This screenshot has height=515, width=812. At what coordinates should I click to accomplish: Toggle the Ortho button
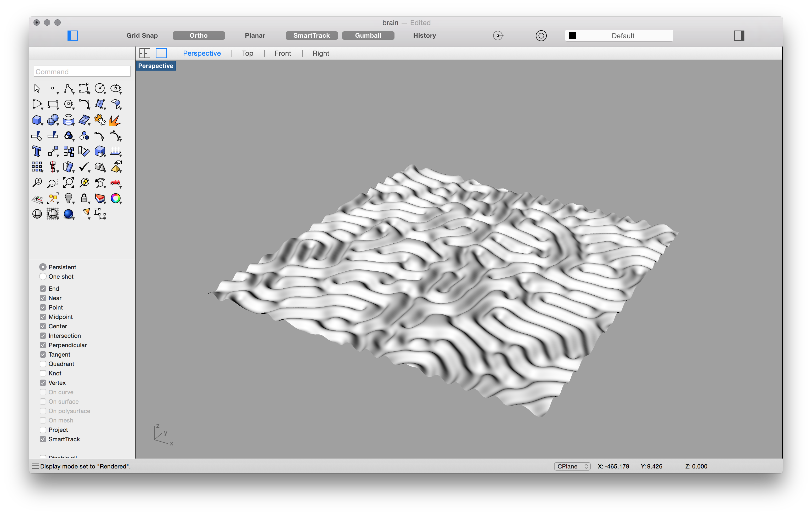(x=199, y=35)
